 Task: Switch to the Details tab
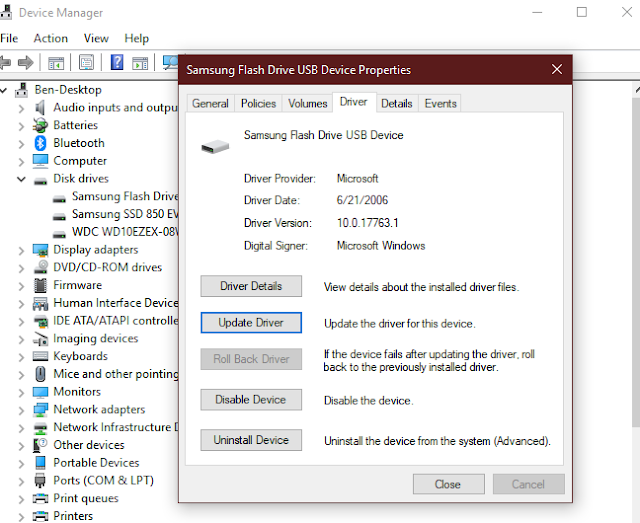pos(396,104)
